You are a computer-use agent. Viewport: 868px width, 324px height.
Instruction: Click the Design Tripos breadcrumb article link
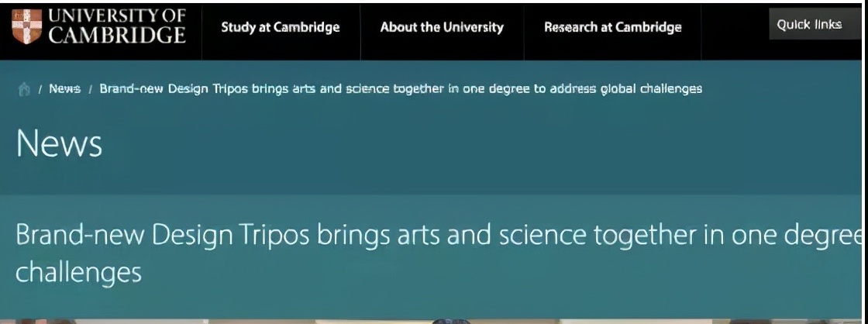pos(401,88)
